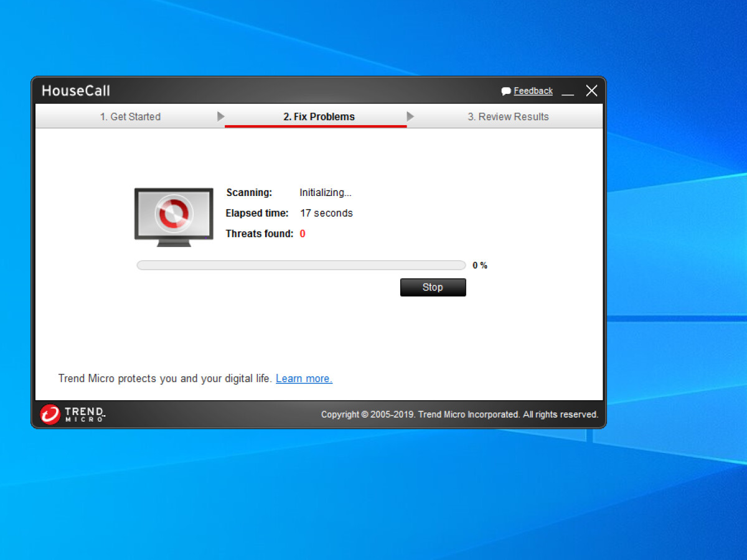Click the red threats found count
Image resolution: width=747 pixels, height=560 pixels.
pyautogui.click(x=303, y=234)
